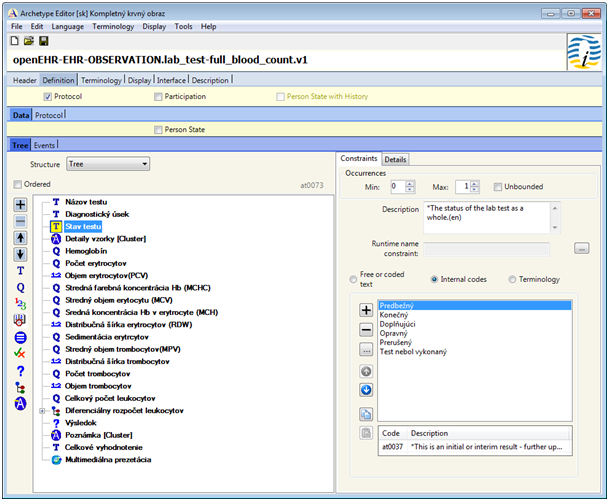Adjust Max occurrences spinner arrows
Viewport: 609px width, 501px height.
tap(475, 187)
